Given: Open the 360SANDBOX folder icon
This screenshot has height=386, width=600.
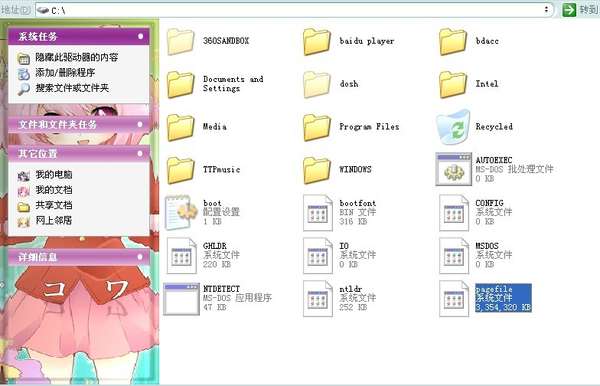Looking at the screenshot, I should pos(180,41).
